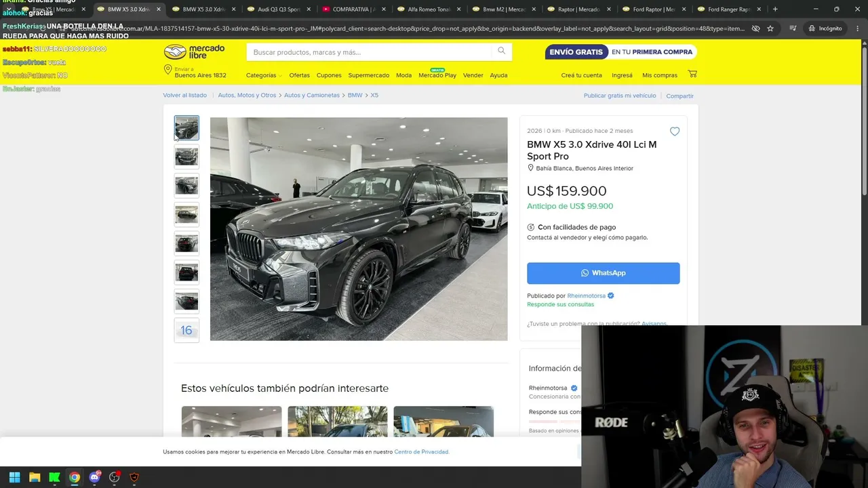Open the Cupones menu item

[x=329, y=75]
